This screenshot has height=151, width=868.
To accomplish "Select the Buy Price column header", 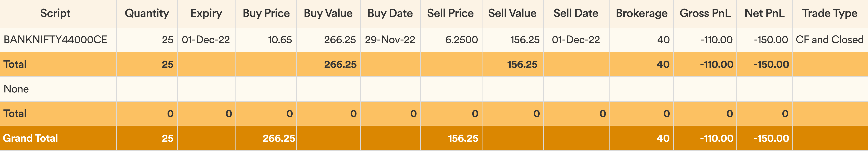I will coord(266,13).
